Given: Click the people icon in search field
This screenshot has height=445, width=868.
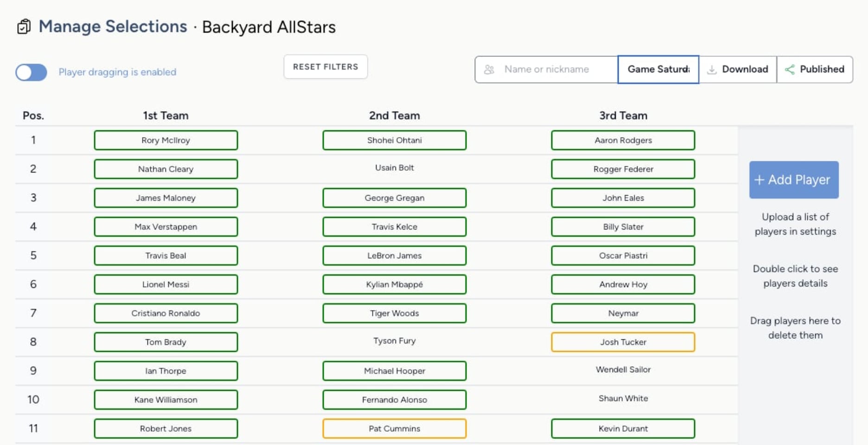Looking at the screenshot, I should coord(489,70).
